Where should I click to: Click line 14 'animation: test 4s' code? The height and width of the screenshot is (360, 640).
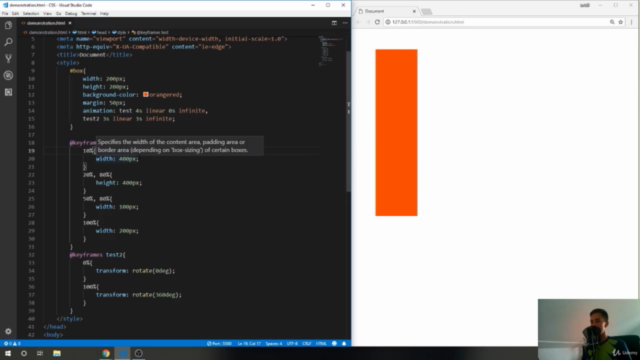[x=145, y=111]
